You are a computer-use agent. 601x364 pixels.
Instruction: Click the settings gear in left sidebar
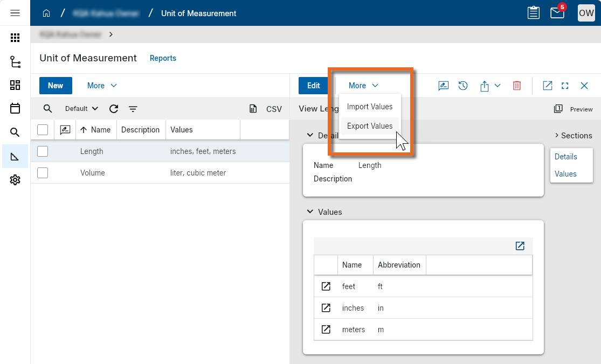(x=15, y=180)
